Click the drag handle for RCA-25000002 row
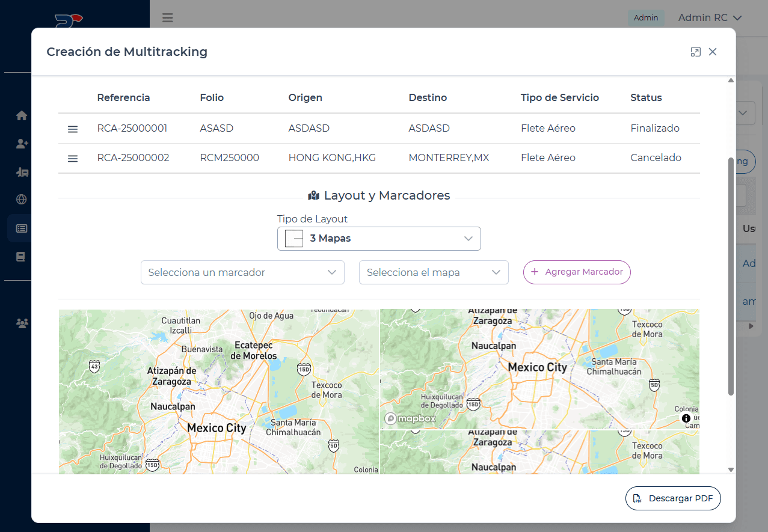768x532 pixels. 73,159
